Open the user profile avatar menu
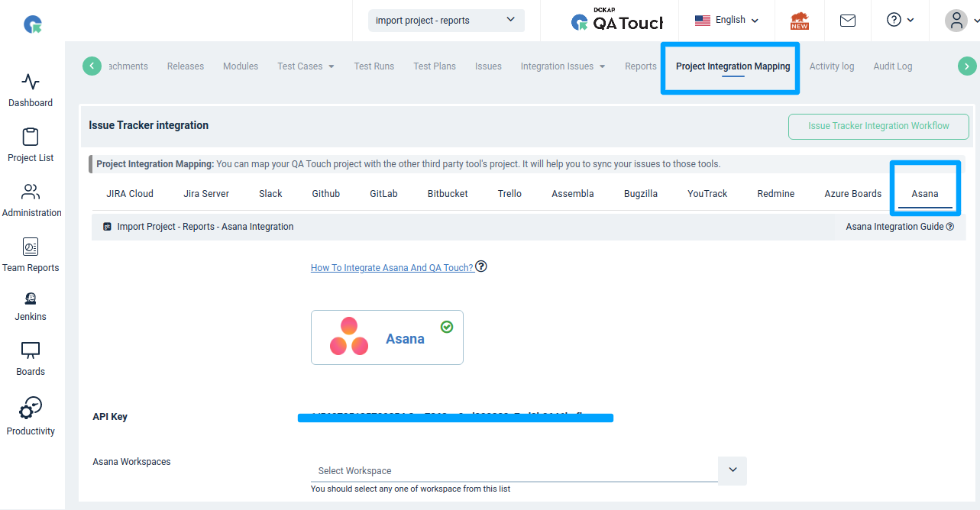 click(956, 21)
